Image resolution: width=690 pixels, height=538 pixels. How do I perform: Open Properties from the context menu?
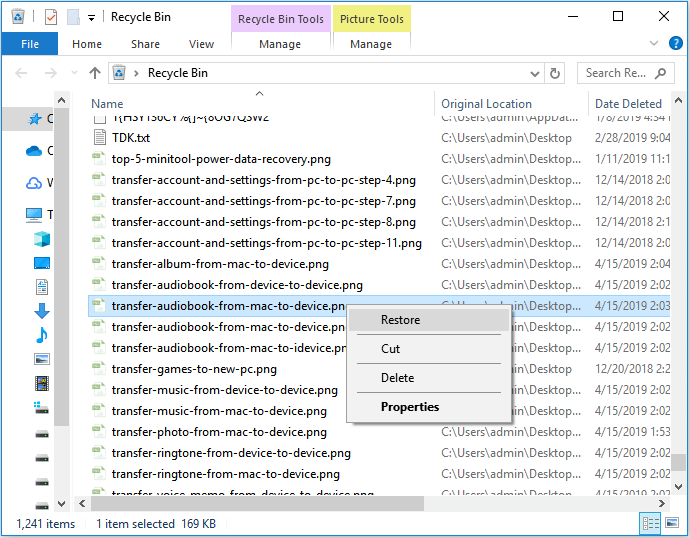point(409,407)
